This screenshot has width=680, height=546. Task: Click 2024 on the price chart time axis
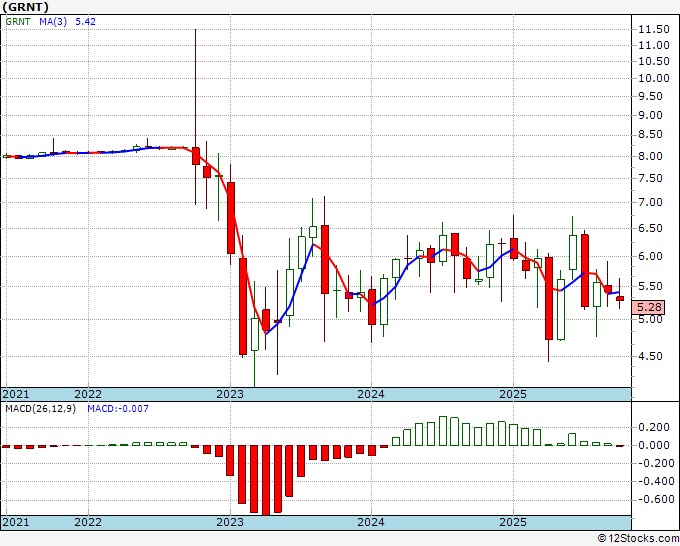tap(371, 394)
